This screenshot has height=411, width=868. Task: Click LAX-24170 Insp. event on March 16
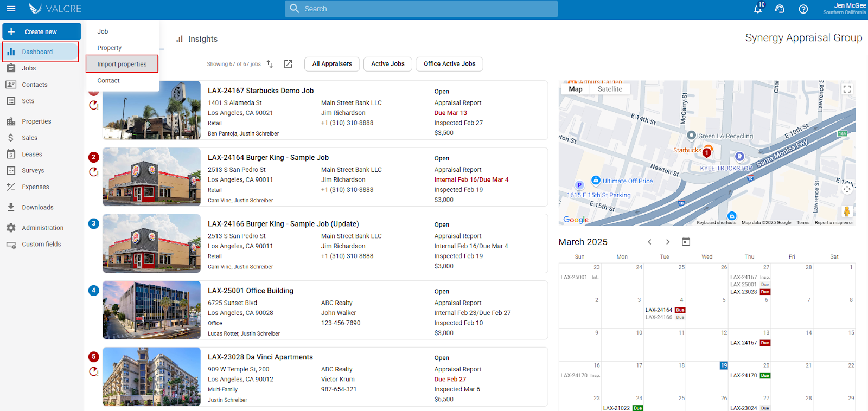pos(580,375)
